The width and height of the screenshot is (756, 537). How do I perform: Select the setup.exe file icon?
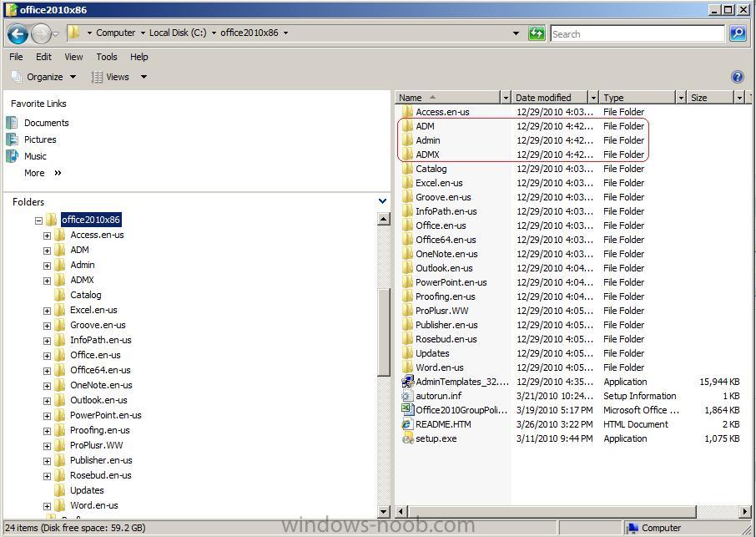[x=407, y=438]
